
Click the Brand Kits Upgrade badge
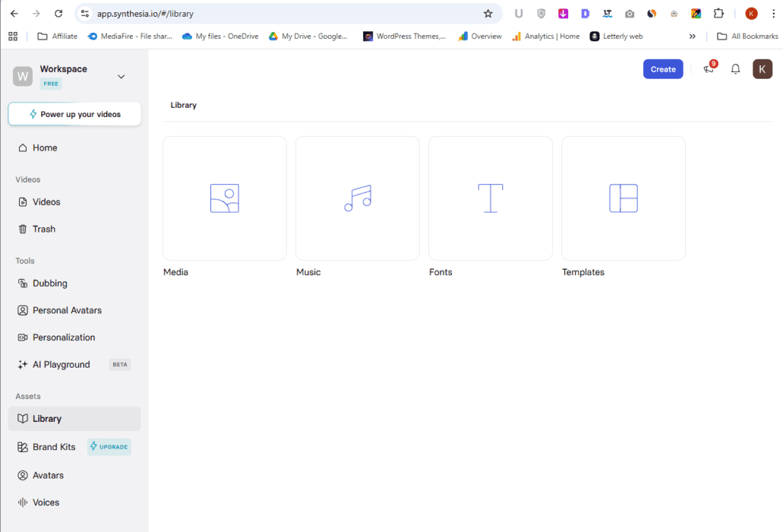tap(109, 446)
